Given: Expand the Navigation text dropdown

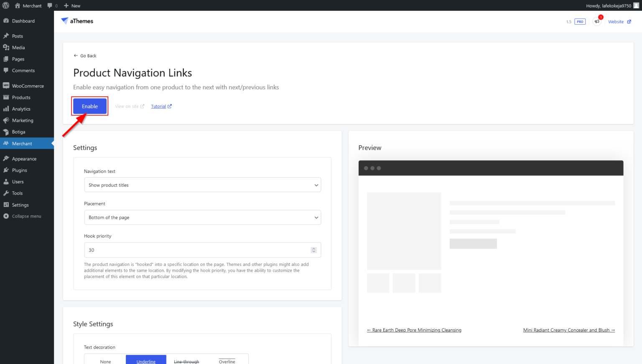Looking at the screenshot, I should tap(203, 185).
